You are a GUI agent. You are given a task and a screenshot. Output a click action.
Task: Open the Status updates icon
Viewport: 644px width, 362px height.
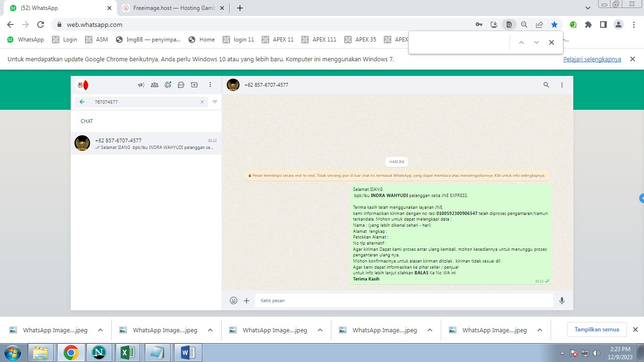(x=168, y=85)
